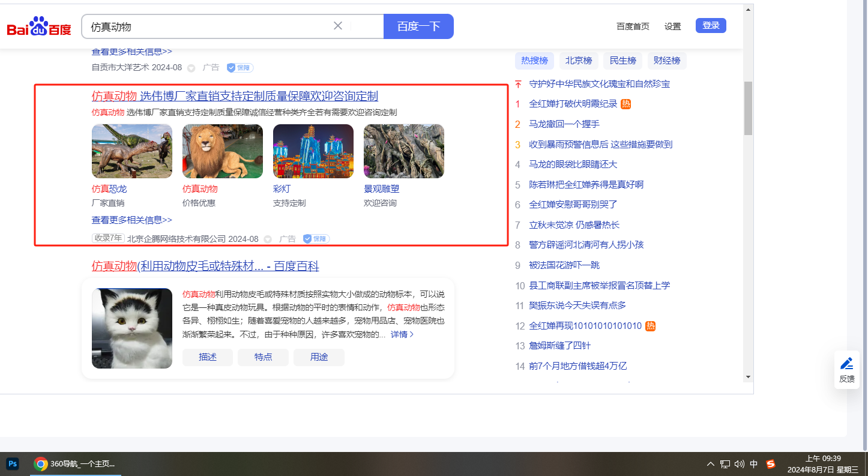The image size is (868, 476).
Task: Open the 反馈 feedback pencil icon
Action: 846,363
